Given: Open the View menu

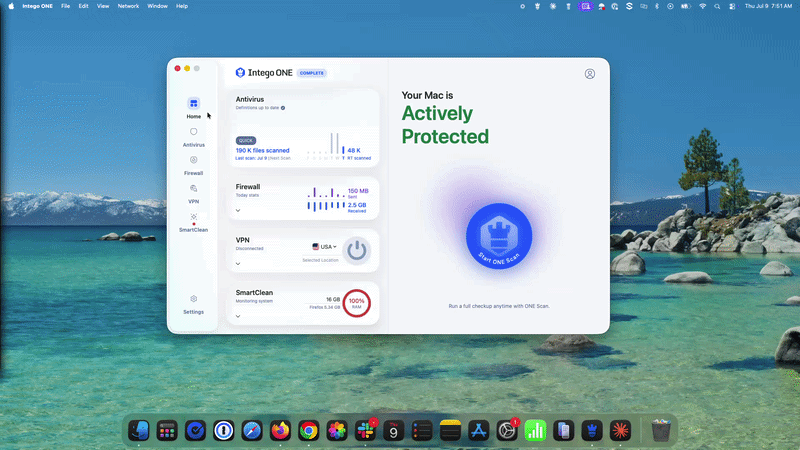Looking at the screenshot, I should [x=103, y=6].
